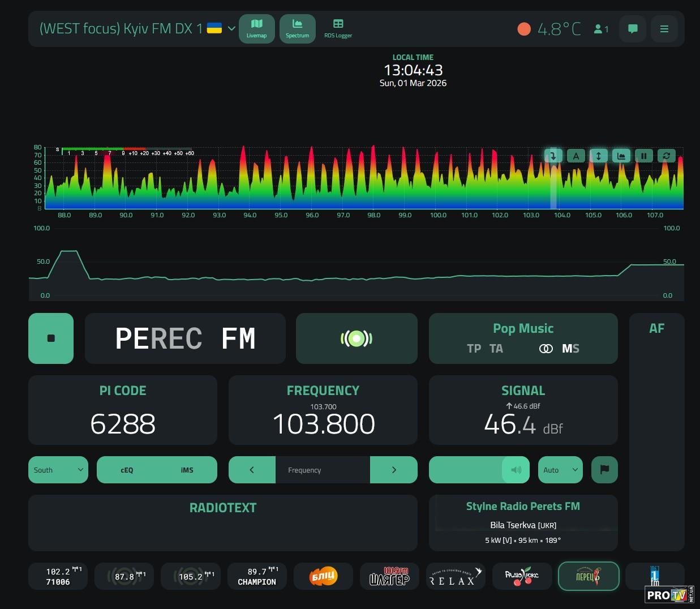This screenshot has width=700, height=609.
Task: Toggle the iMS filter
Action: [187, 470]
